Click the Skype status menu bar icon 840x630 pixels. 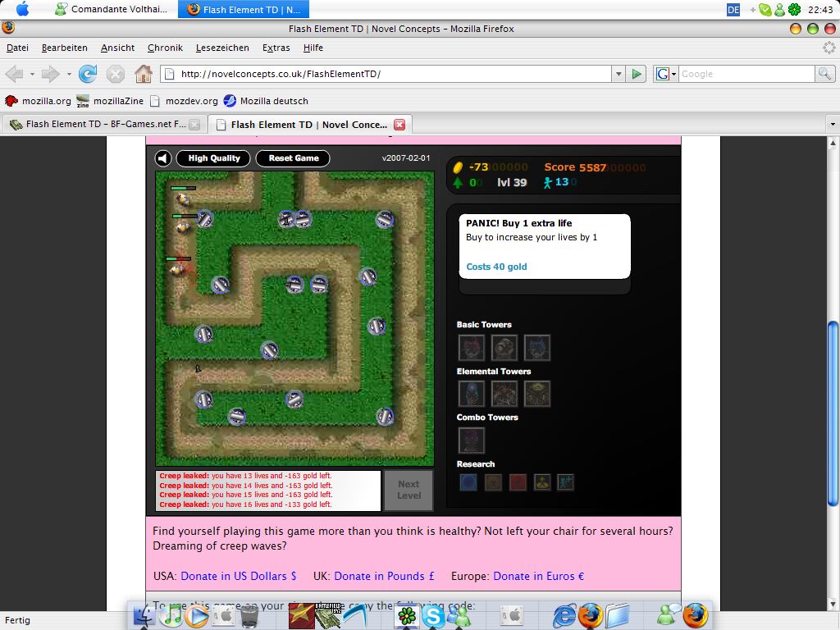[x=765, y=10]
